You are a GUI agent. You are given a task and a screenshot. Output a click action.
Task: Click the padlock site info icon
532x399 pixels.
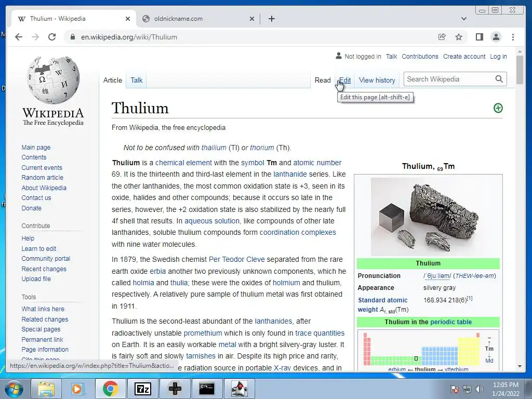[x=72, y=37]
